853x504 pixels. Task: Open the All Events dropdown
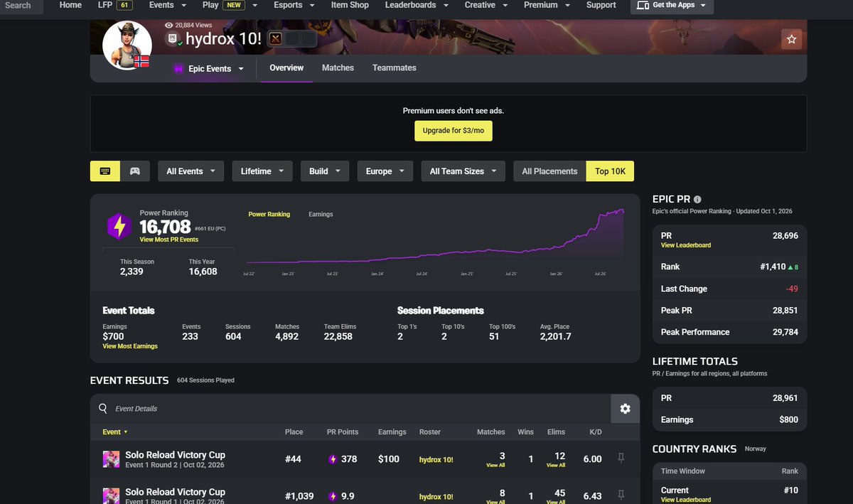pos(191,171)
